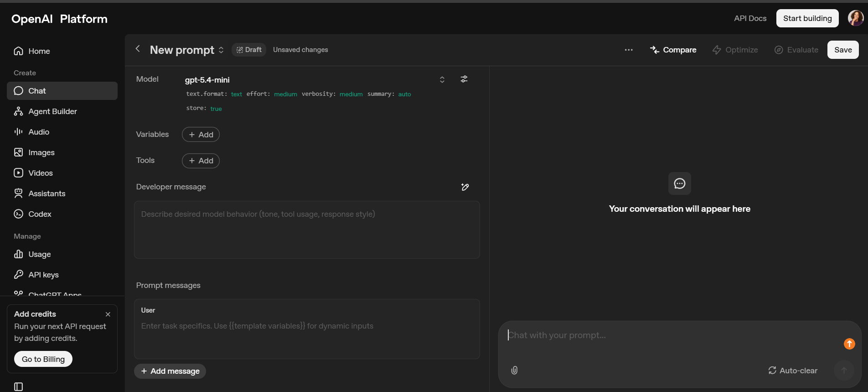This screenshot has height=392, width=868.
Task: Click the User role label
Action: (148, 310)
